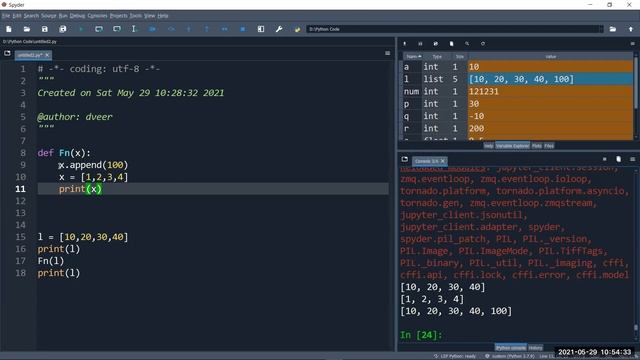Open the Edit menu
The height and width of the screenshot is (360, 640).
(17, 16)
